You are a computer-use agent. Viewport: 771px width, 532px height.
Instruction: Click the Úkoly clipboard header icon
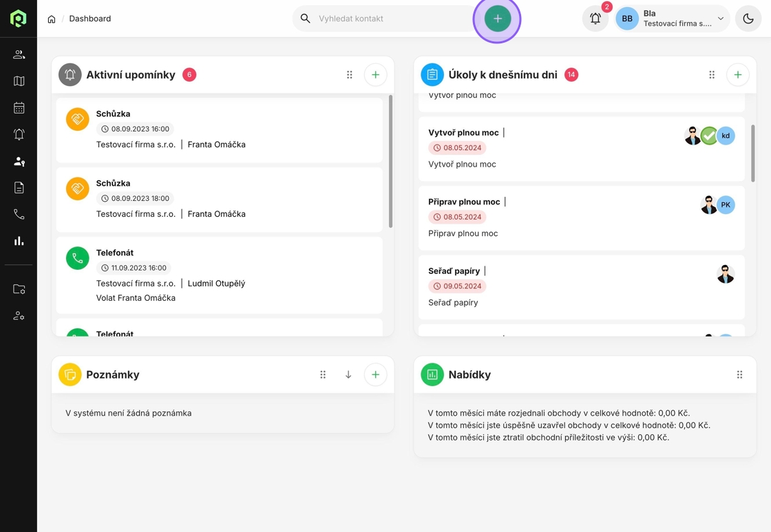click(x=432, y=75)
